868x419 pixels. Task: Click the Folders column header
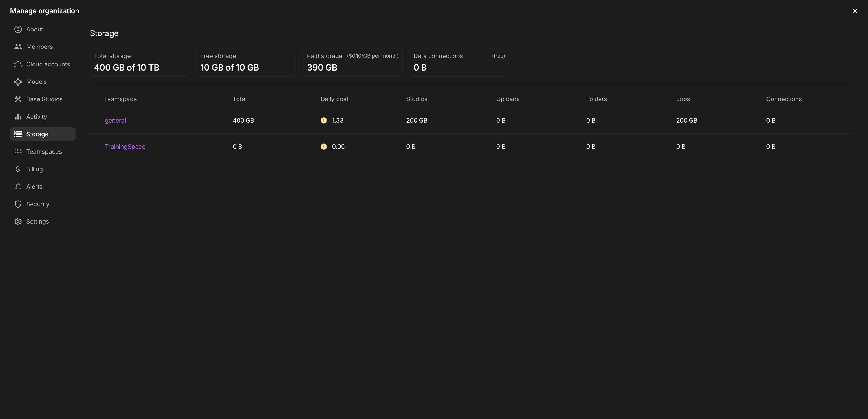[596, 99]
